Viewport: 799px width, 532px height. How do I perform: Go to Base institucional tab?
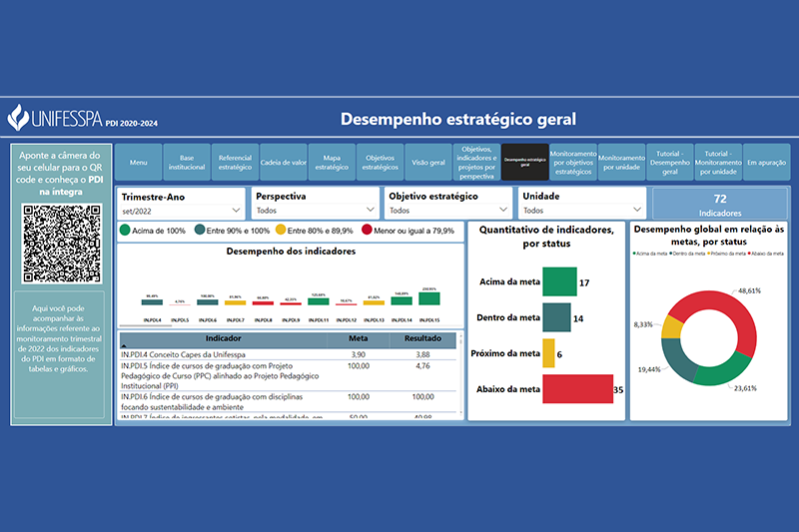(187, 163)
